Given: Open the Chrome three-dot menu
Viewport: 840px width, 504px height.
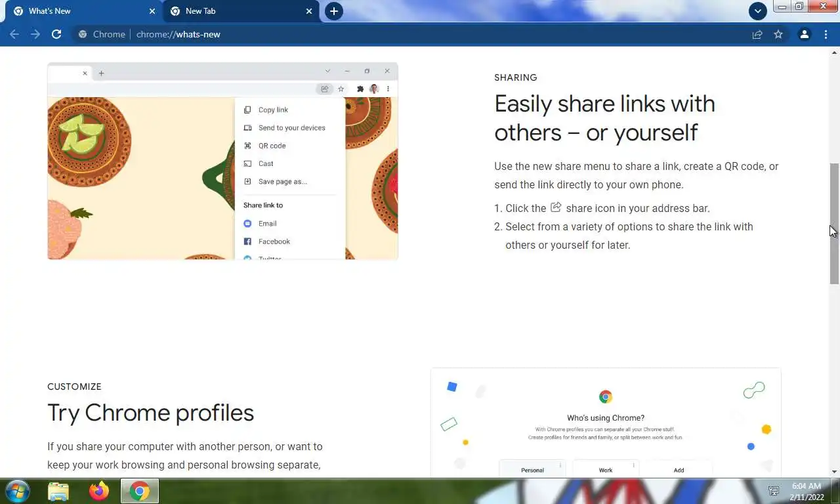Looking at the screenshot, I should (826, 34).
